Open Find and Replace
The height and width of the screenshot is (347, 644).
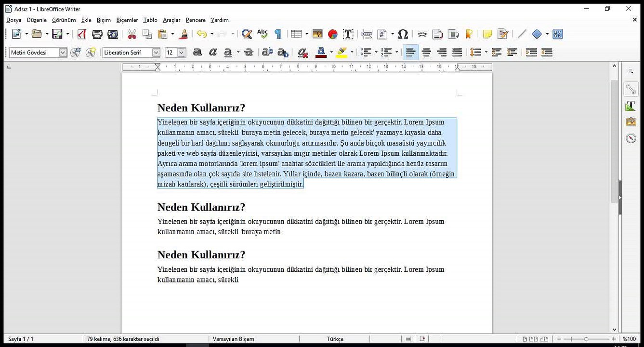[x=247, y=34]
